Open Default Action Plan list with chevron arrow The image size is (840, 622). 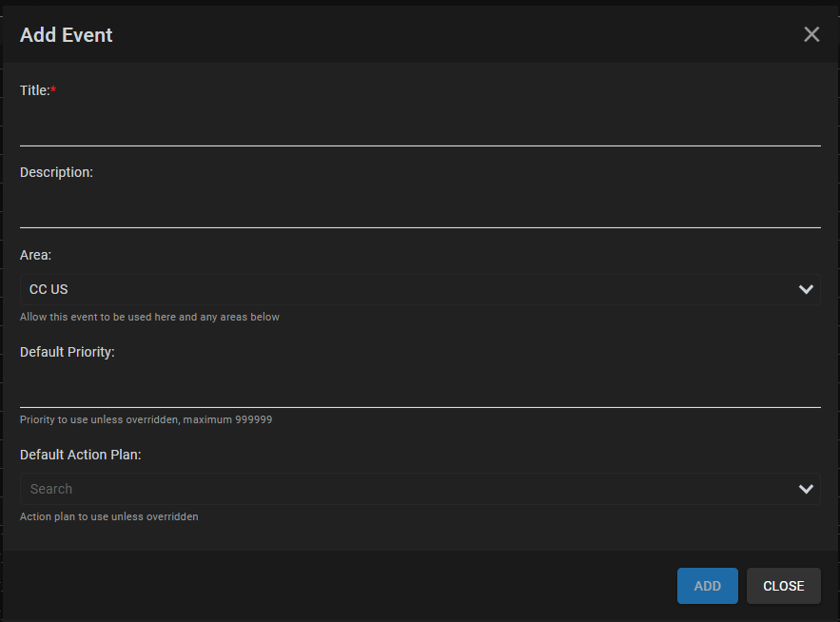(x=806, y=489)
